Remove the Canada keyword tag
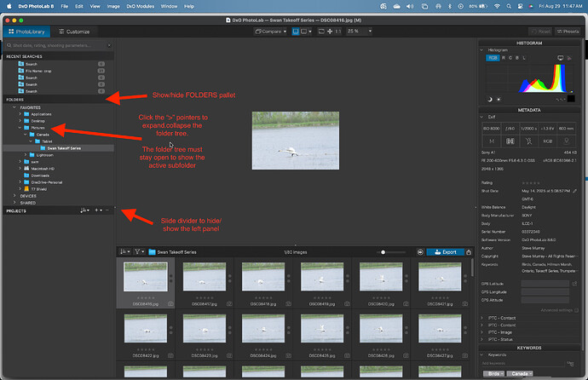Screen dimensions: 588x380 click(531, 374)
